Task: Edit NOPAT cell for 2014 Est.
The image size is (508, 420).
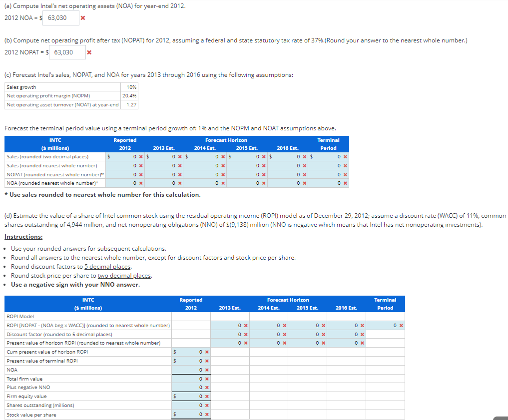Action: [x=205, y=174]
